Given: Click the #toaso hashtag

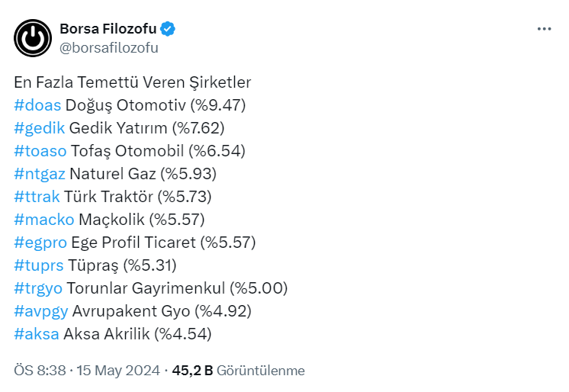Looking at the screenshot, I should tap(40, 151).
